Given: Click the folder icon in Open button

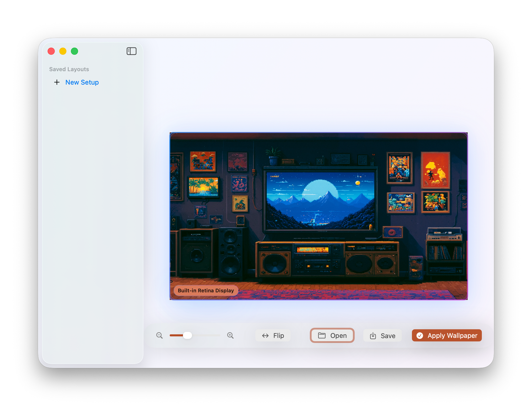Looking at the screenshot, I should (322, 335).
